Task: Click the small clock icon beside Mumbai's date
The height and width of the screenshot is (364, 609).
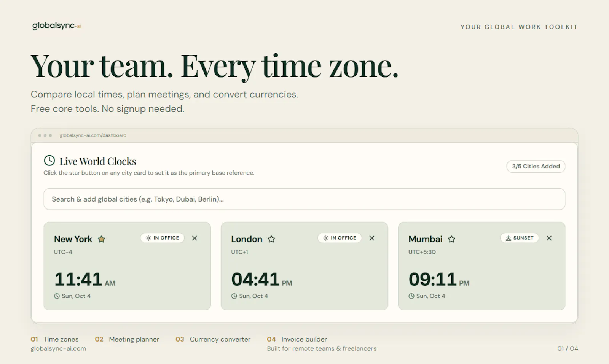Action: point(411,296)
